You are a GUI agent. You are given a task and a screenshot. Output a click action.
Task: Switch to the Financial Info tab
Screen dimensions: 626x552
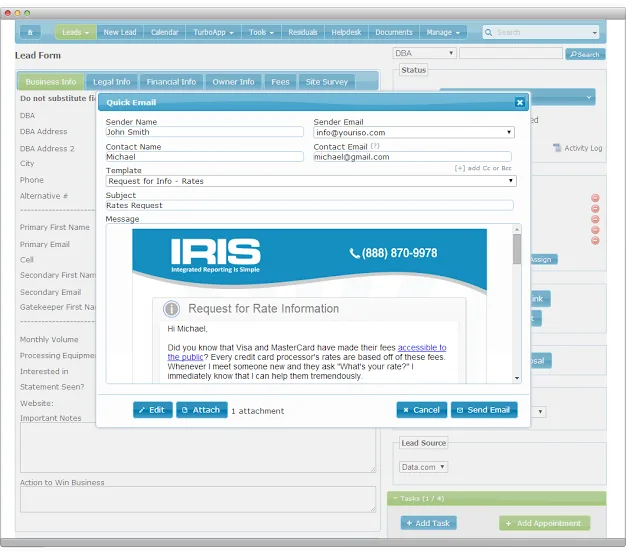pyautogui.click(x=171, y=82)
